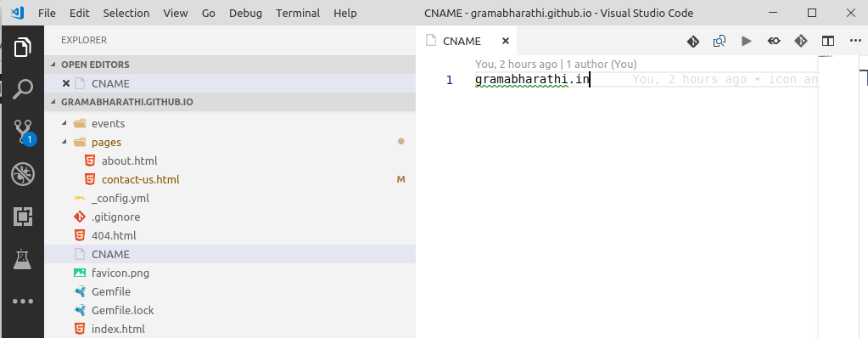Close the CNAME editor tab

[x=505, y=41]
